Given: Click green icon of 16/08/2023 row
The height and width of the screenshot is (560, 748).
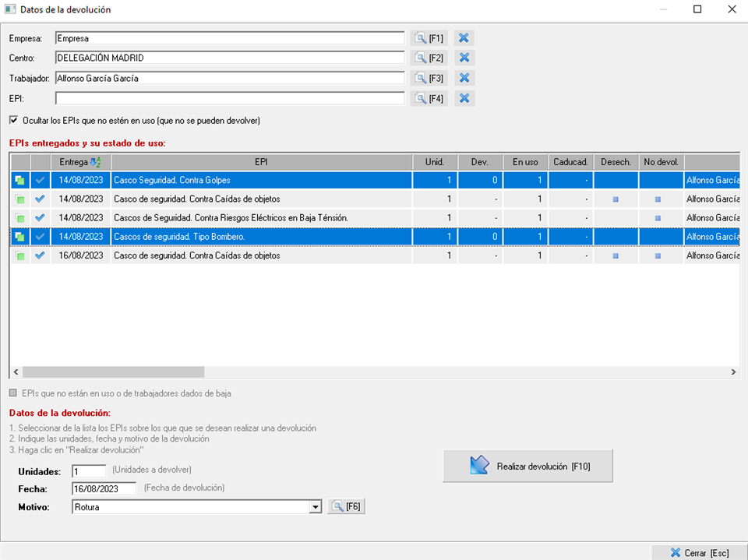Looking at the screenshot, I should coord(19,255).
